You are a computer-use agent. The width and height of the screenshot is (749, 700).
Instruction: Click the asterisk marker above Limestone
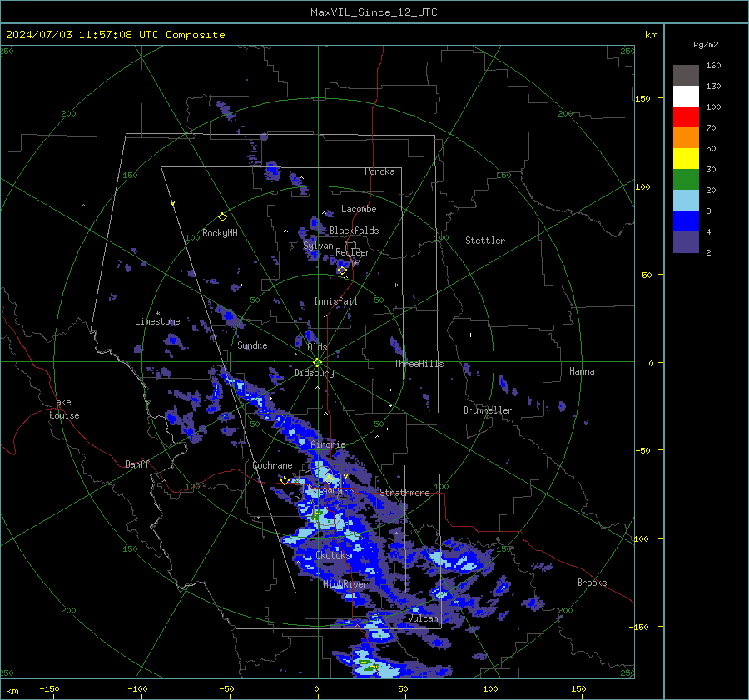click(x=157, y=314)
